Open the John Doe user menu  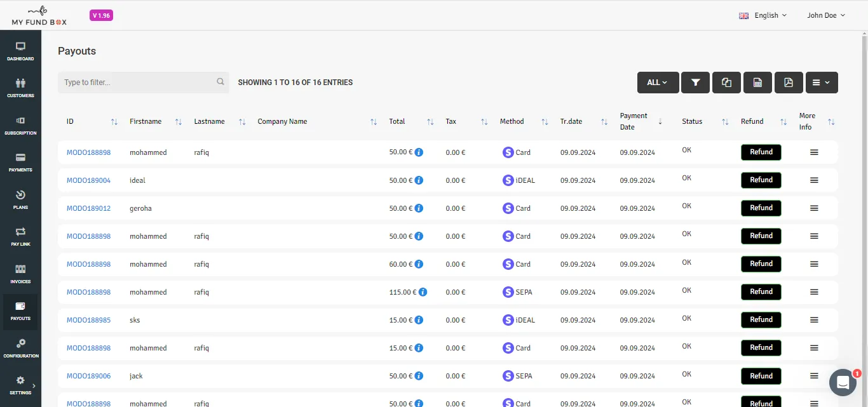(826, 15)
